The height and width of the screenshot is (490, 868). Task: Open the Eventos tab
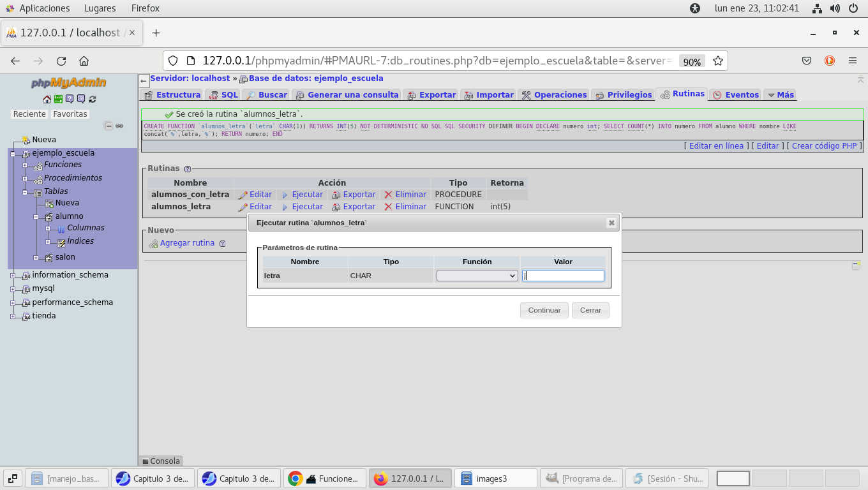click(x=735, y=94)
